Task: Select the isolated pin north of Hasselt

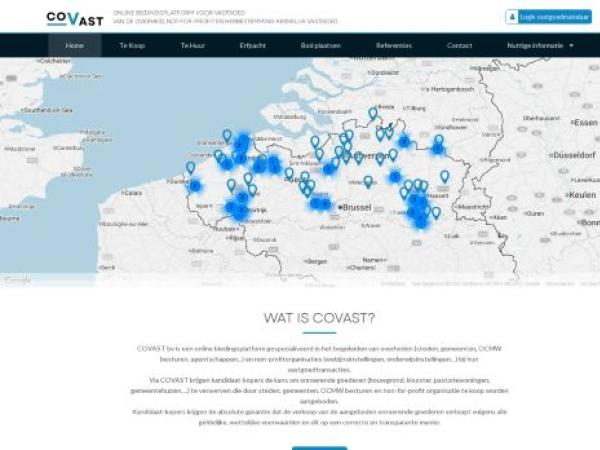Action: pyautogui.click(x=444, y=177)
